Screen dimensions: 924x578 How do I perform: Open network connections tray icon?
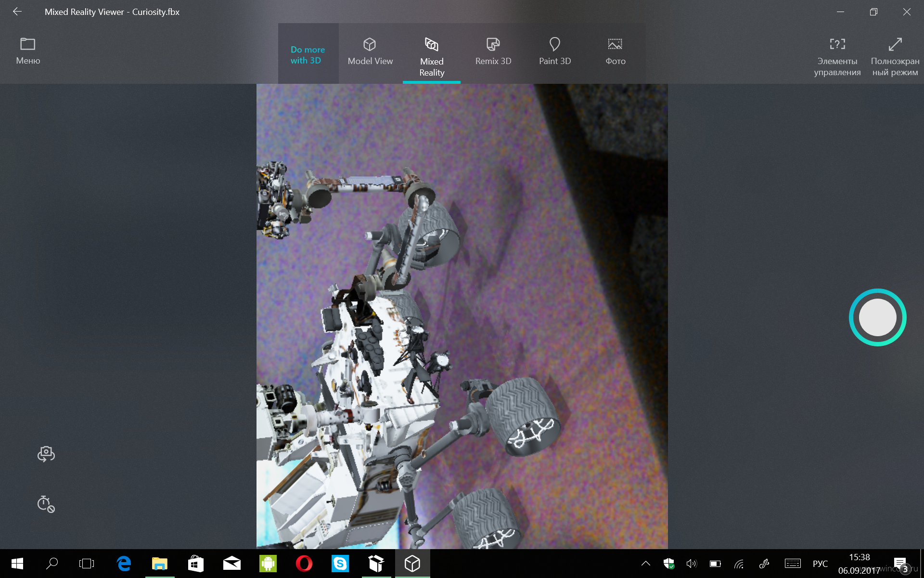[x=739, y=564]
